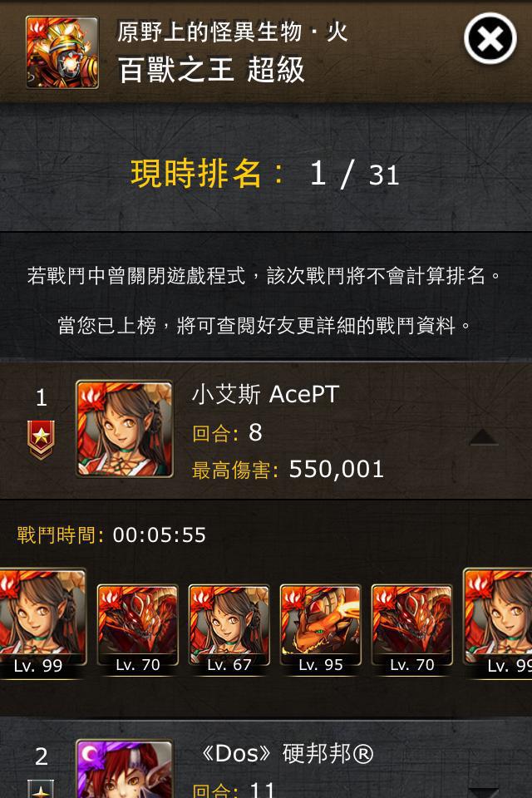Close the ranking panel with X button

pyautogui.click(x=490, y=39)
